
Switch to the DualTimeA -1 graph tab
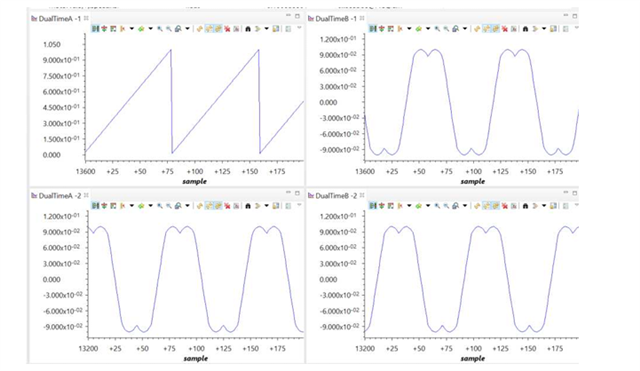pyautogui.click(x=60, y=18)
